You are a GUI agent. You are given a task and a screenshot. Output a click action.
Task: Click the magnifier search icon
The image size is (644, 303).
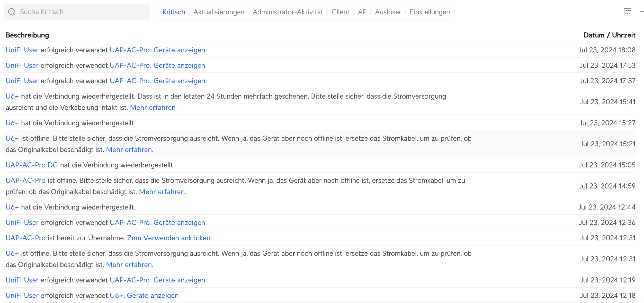[12, 12]
